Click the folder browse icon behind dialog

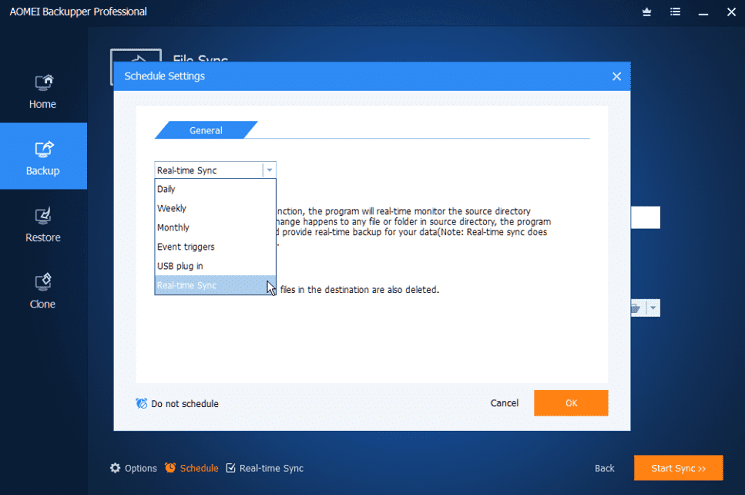point(637,308)
